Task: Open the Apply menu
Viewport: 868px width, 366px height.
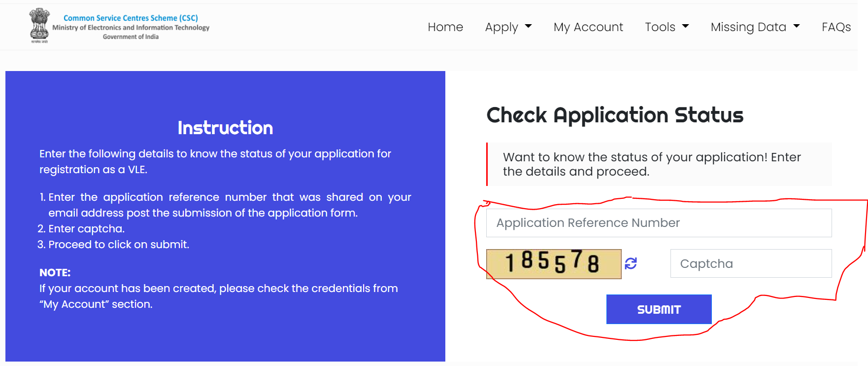Action: pyautogui.click(x=501, y=27)
